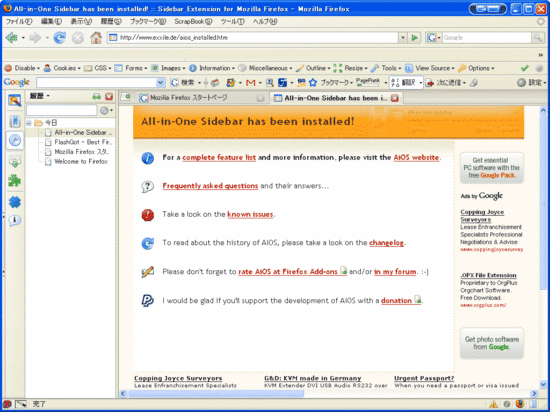550x412 pixels.
Task: Open the ブックマーク menu
Action: point(148,21)
